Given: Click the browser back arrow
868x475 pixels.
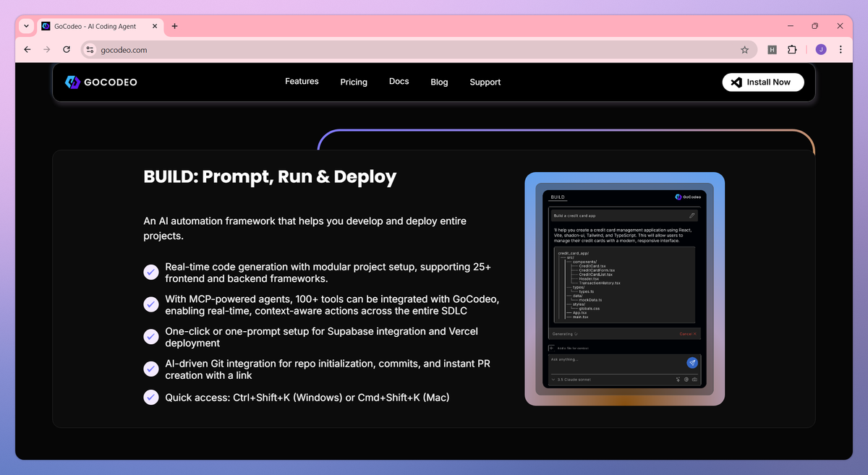Looking at the screenshot, I should pos(27,50).
